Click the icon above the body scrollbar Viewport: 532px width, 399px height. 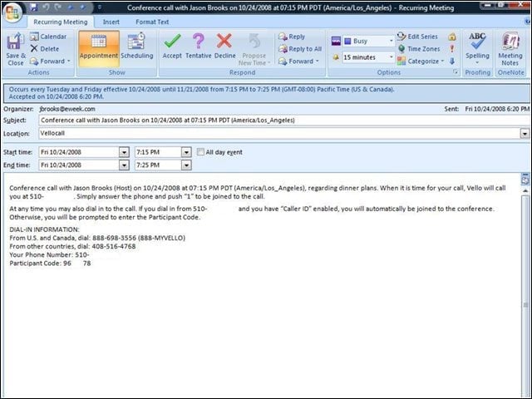pos(525,180)
